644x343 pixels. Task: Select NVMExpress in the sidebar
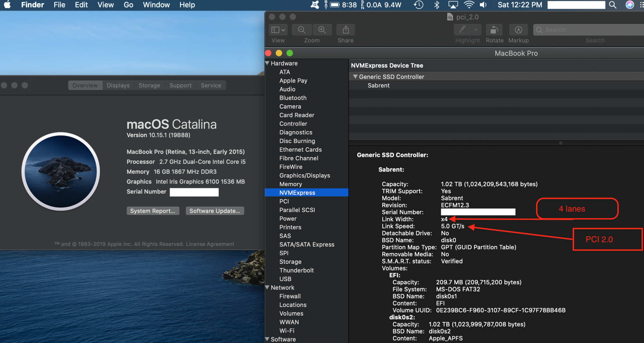(x=307, y=192)
